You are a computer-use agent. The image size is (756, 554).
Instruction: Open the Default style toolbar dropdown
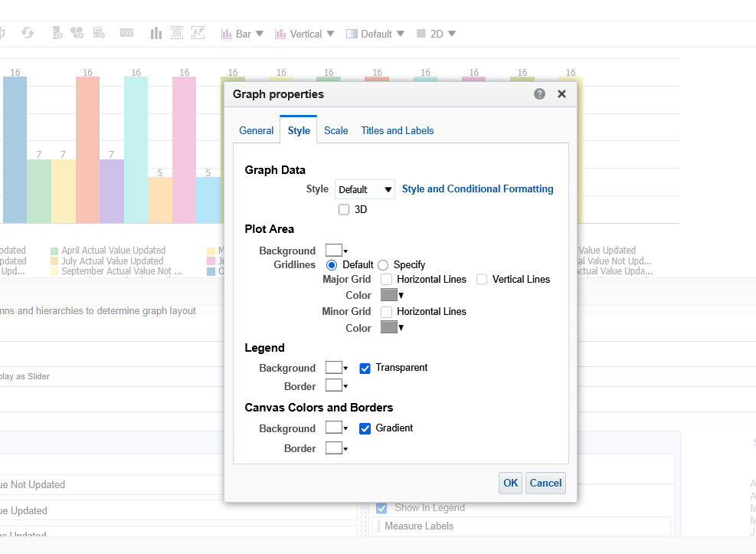(x=401, y=34)
